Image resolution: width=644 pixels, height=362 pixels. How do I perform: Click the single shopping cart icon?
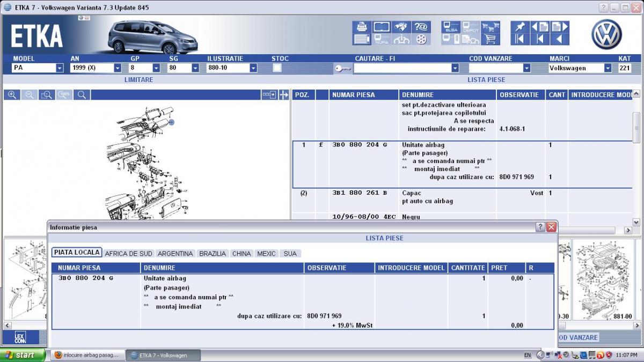tap(489, 39)
